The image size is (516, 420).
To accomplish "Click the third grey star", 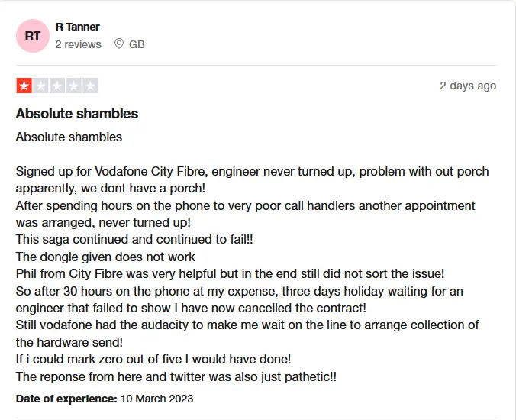I will tap(57, 86).
